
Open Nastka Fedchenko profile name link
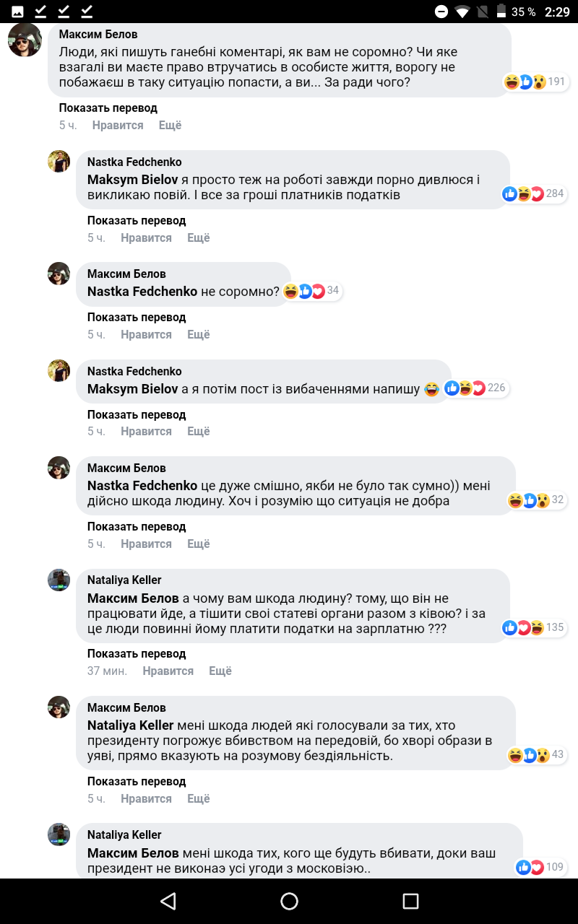[134, 162]
